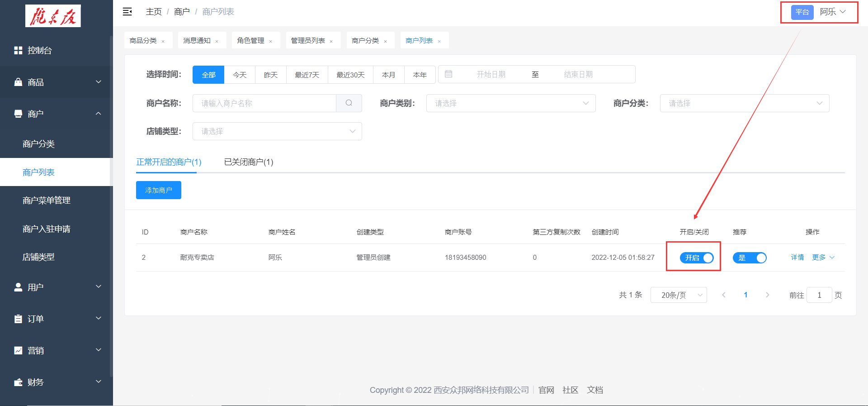Collapse the 商户 sidebar menu chevron
Image resolution: width=868 pixels, height=406 pixels.
[99, 114]
